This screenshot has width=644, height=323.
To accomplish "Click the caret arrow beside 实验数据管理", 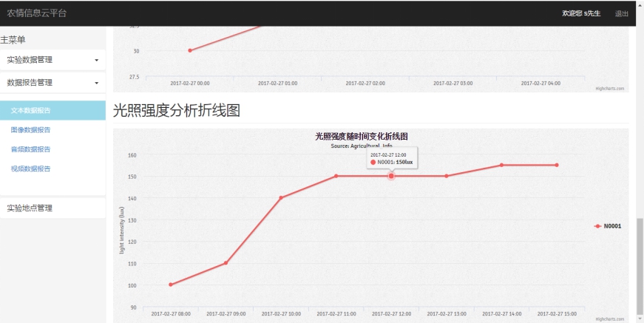I will click(97, 61).
